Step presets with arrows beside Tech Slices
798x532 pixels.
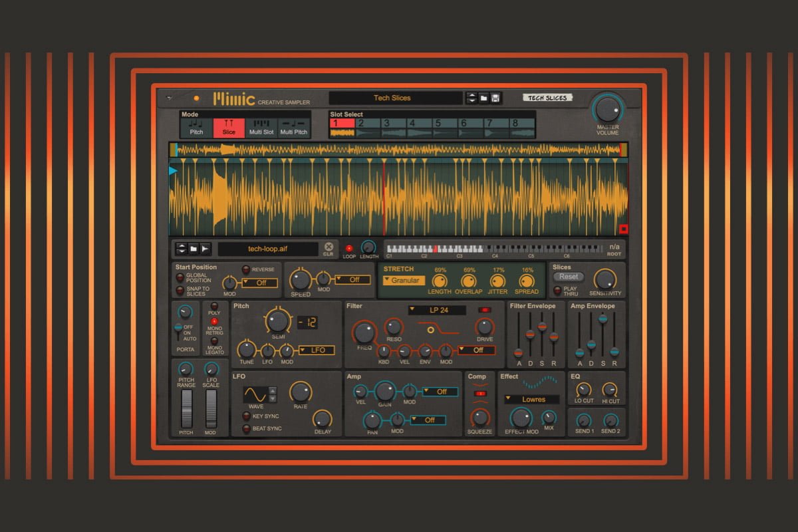click(472, 98)
